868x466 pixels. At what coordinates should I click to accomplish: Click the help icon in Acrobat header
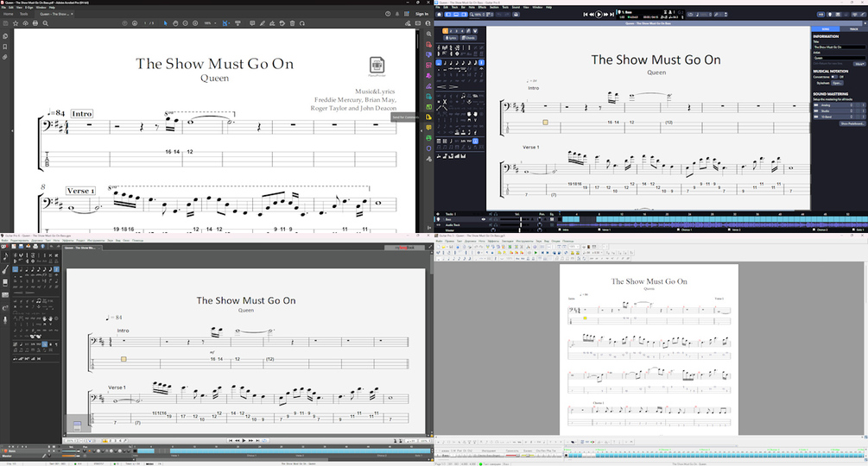pos(388,14)
